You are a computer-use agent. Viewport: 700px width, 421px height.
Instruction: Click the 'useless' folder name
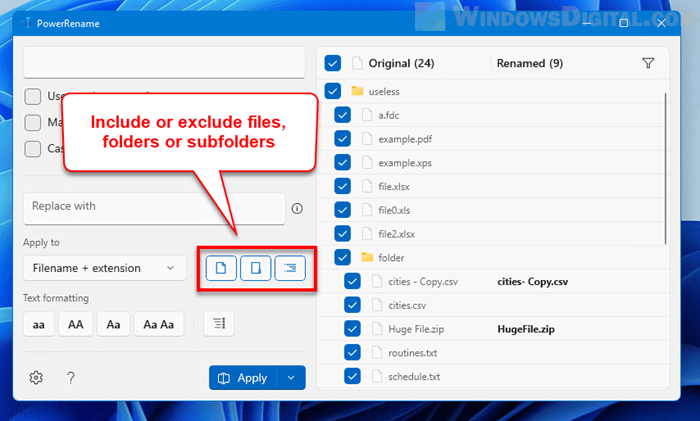tap(384, 92)
